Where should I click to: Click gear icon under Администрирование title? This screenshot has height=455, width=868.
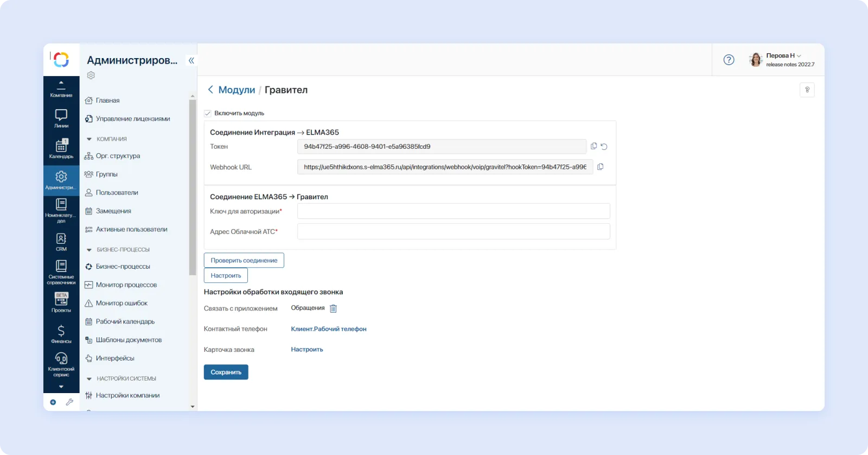tap(91, 75)
